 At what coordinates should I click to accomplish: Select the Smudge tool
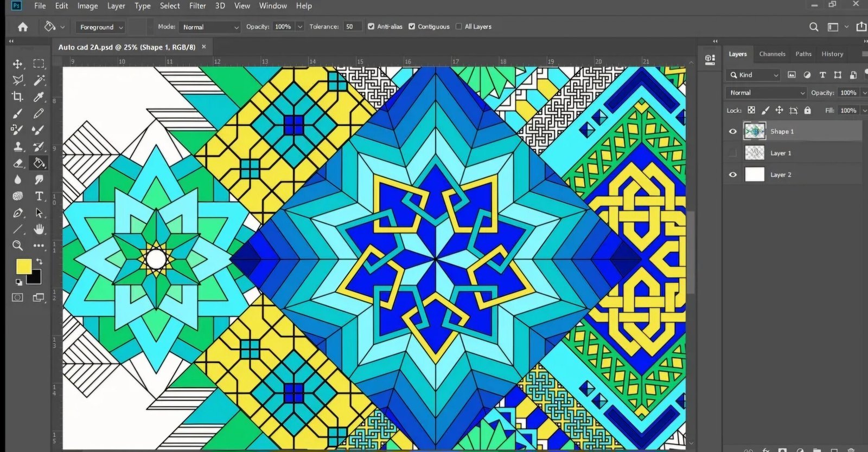click(x=39, y=179)
